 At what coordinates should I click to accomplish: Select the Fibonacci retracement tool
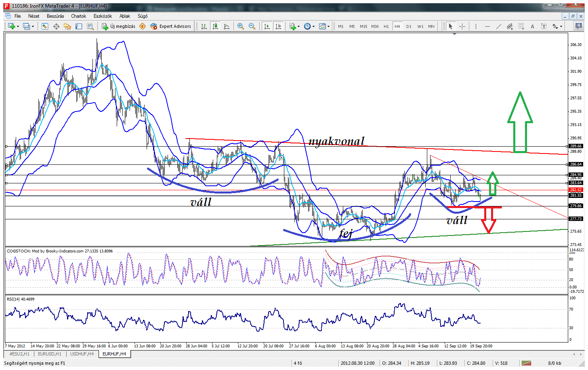pos(521,27)
